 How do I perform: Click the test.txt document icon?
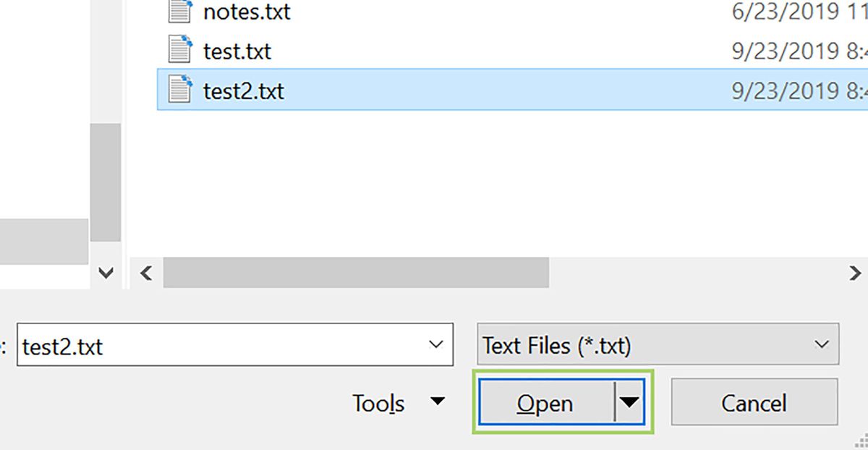178,51
